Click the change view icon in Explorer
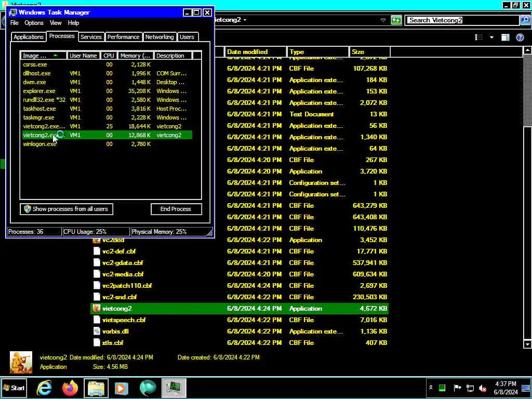This screenshot has height=399, width=532. pos(478,37)
